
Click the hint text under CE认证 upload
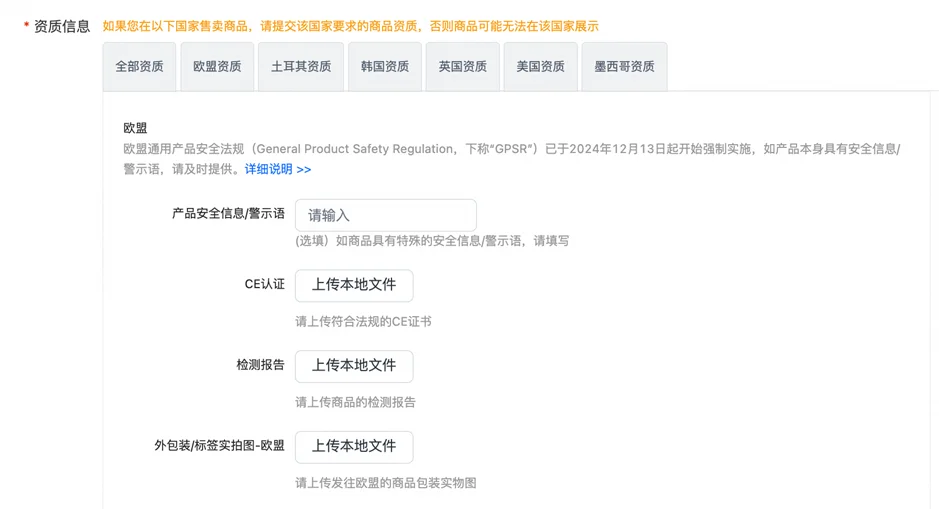click(363, 322)
